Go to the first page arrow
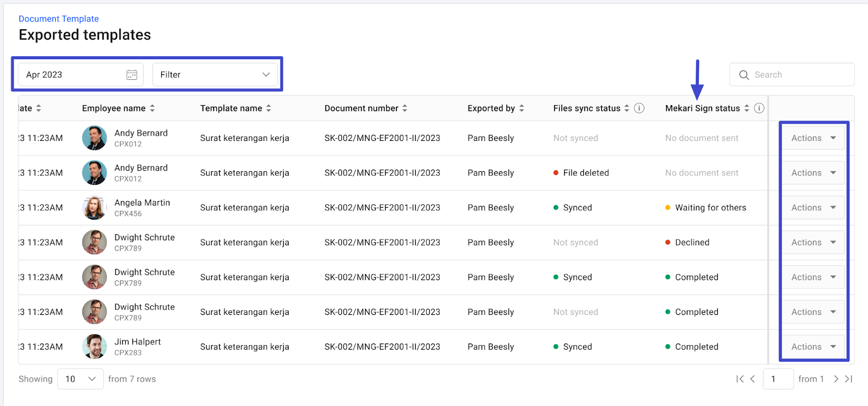This screenshot has height=406, width=868. 739,379
